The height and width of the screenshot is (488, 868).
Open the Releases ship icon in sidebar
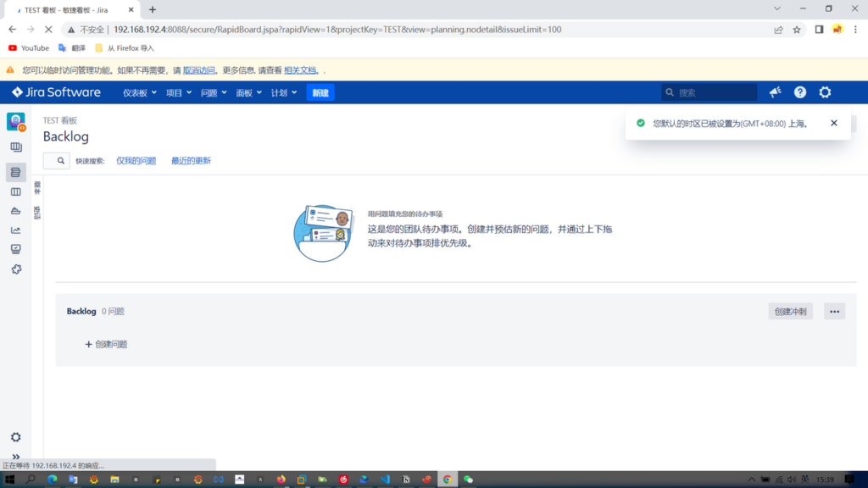(15, 211)
